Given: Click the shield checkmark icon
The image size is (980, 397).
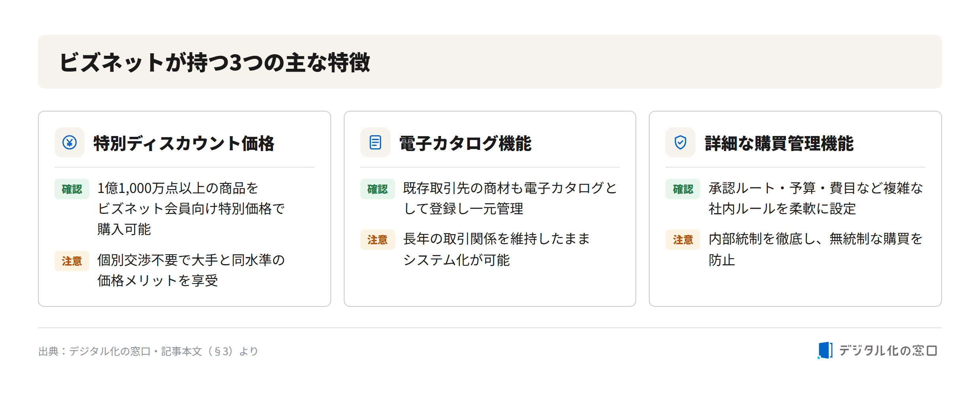Looking at the screenshot, I should pyautogui.click(x=680, y=142).
